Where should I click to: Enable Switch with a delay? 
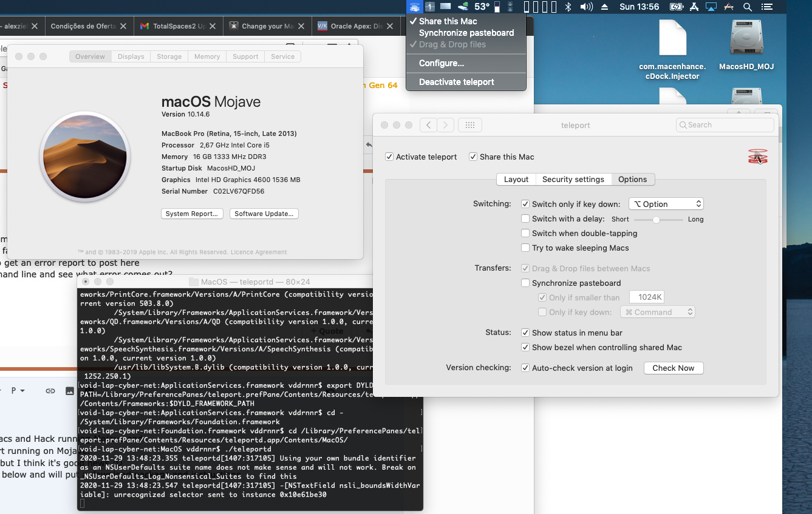pyautogui.click(x=525, y=218)
